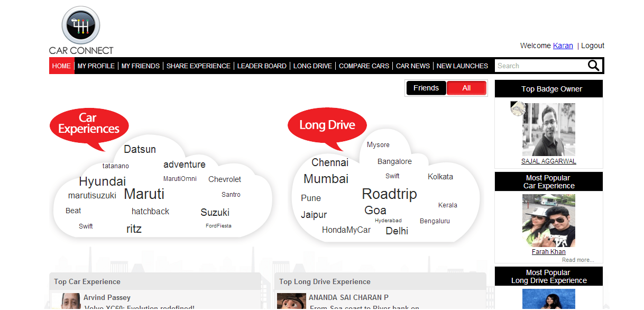Click the ANANDA SAI CHARAN P author name
Screen dimensions: 644x310
(x=348, y=297)
